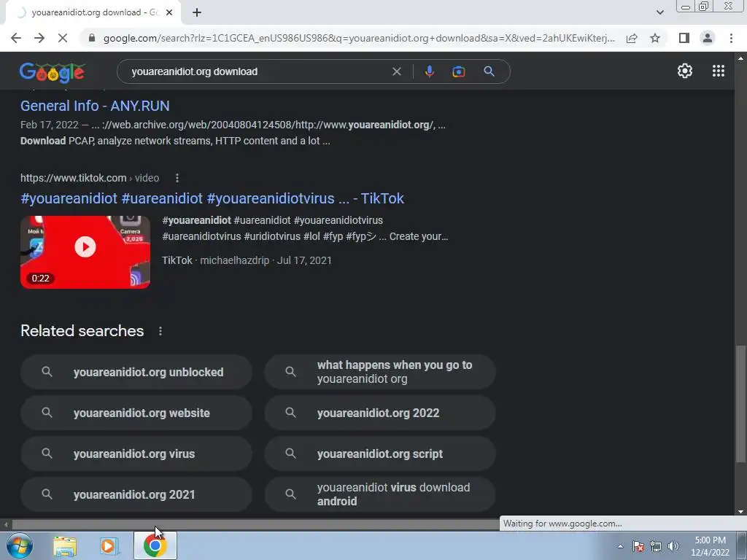This screenshot has height=560, width=747.
Task: Open the Chrome profile avatar
Action: coord(708,38)
